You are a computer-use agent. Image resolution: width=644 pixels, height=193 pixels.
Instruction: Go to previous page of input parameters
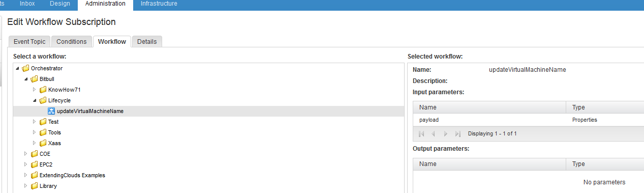click(x=434, y=134)
